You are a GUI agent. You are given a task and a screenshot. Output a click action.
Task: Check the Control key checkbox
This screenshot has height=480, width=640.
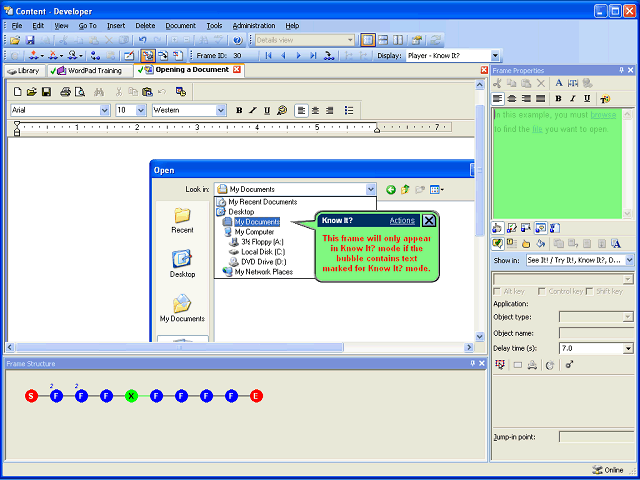tap(542, 291)
